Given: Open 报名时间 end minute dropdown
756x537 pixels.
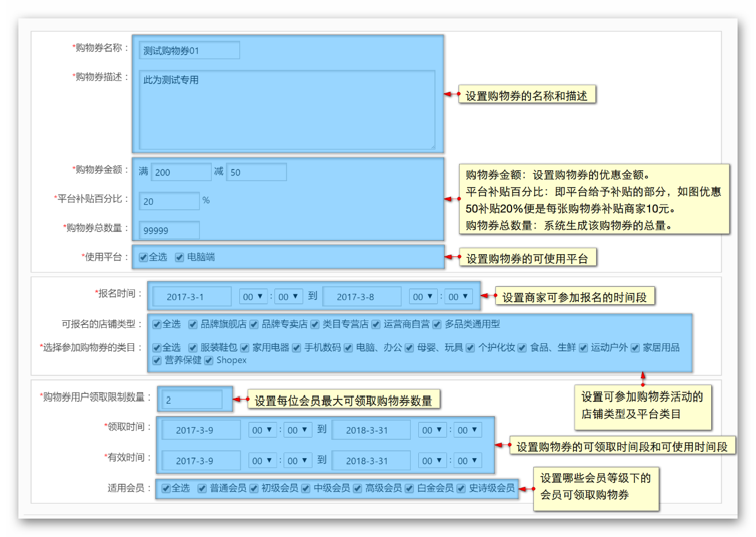Looking at the screenshot, I should pyautogui.click(x=459, y=297).
